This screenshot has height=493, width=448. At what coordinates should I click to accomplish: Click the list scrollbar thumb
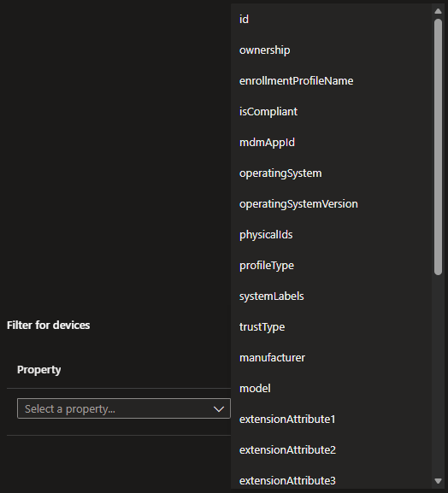click(x=438, y=147)
